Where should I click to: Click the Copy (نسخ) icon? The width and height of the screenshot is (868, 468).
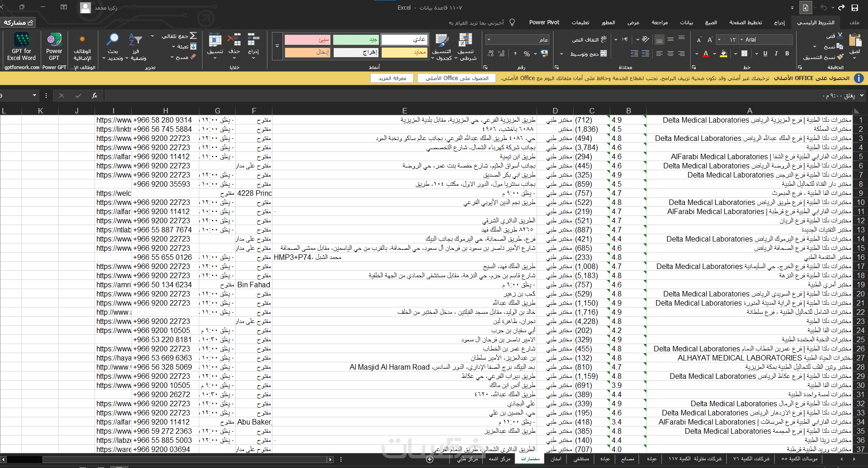839,46
